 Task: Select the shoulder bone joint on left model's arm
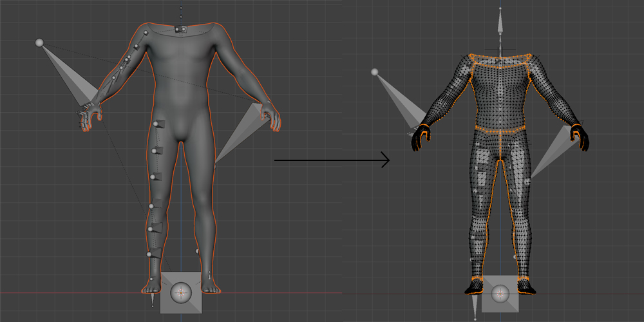[x=146, y=33]
